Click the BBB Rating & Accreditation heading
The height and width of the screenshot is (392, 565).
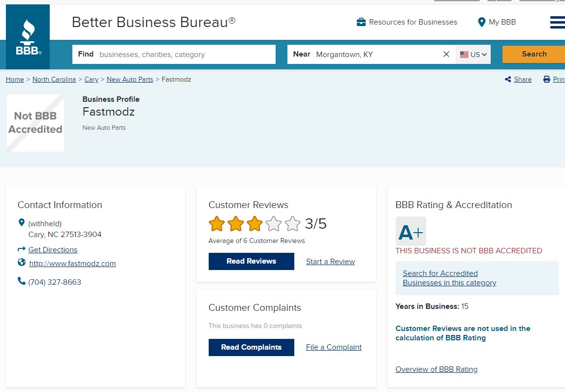pyautogui.click(x=454, y=205)
